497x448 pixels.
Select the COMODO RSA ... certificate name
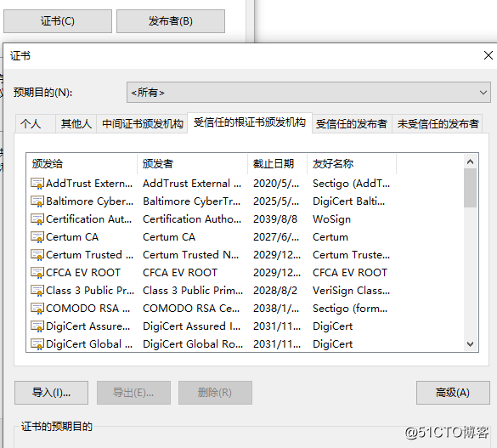coord(88,309)
